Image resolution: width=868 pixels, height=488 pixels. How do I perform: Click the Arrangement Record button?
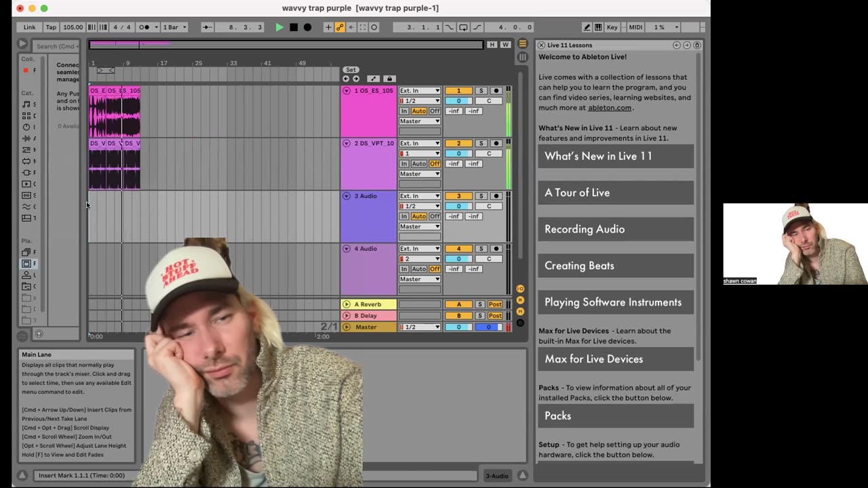(x=307, y=27)
